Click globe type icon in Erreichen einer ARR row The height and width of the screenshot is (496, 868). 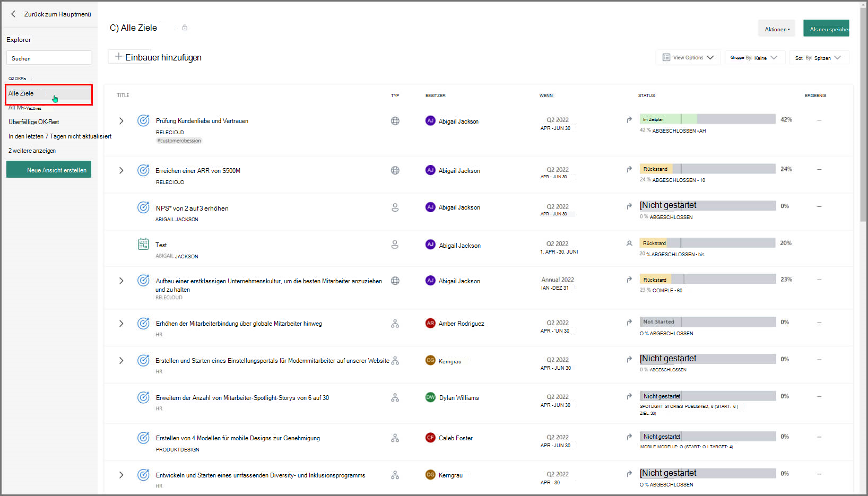point(395,170)
